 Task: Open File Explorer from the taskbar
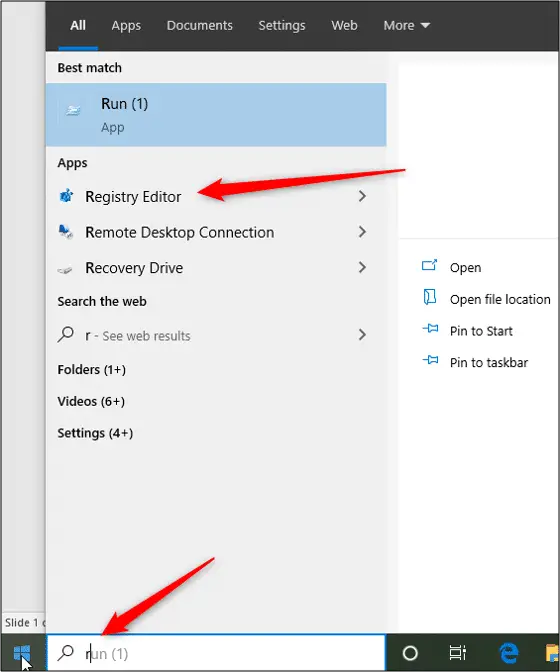[553, 653]
